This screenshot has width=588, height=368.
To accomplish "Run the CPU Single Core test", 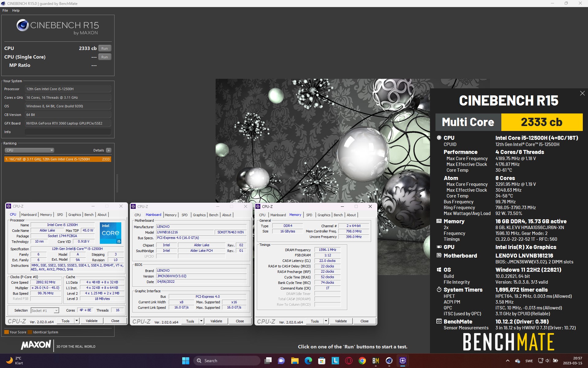I will click(105, 57).
